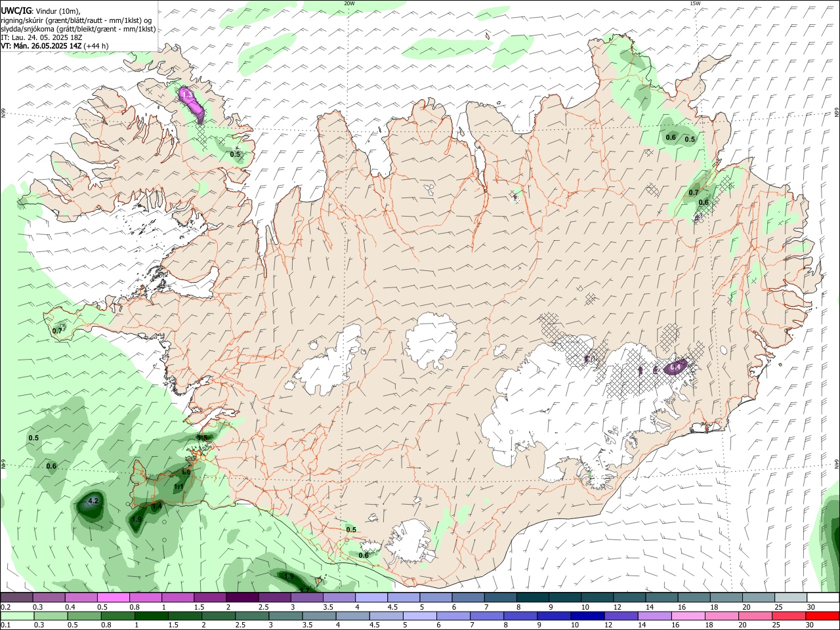Click the '0.1' label of lower legend
840x630 pixels.
pos(5,625)
